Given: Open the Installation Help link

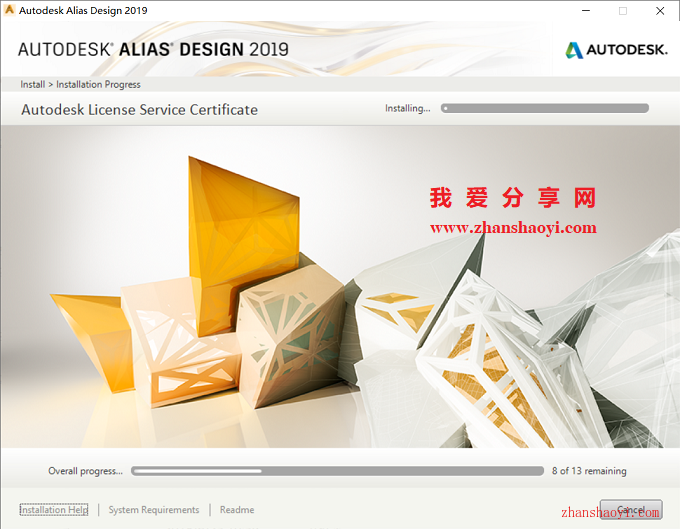Looking at the screenshot, I should (54, 509).
